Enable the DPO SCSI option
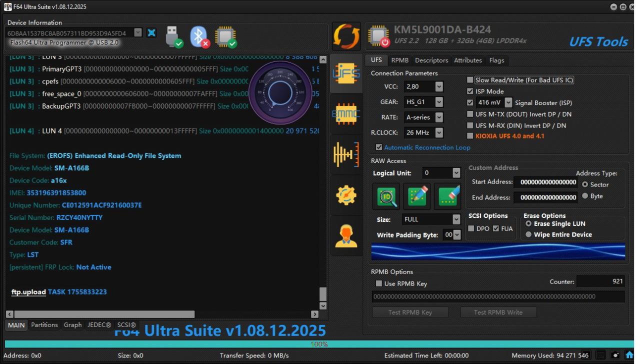 tap(471, 228)
